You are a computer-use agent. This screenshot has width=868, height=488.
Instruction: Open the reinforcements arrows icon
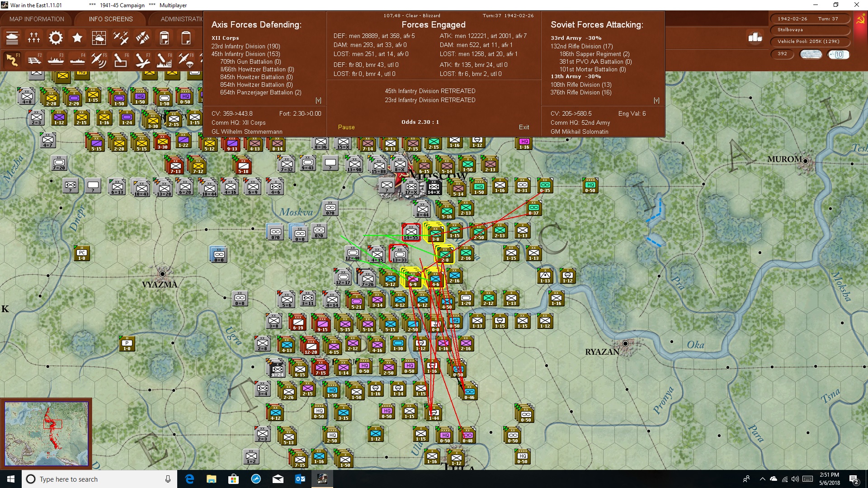142,38
